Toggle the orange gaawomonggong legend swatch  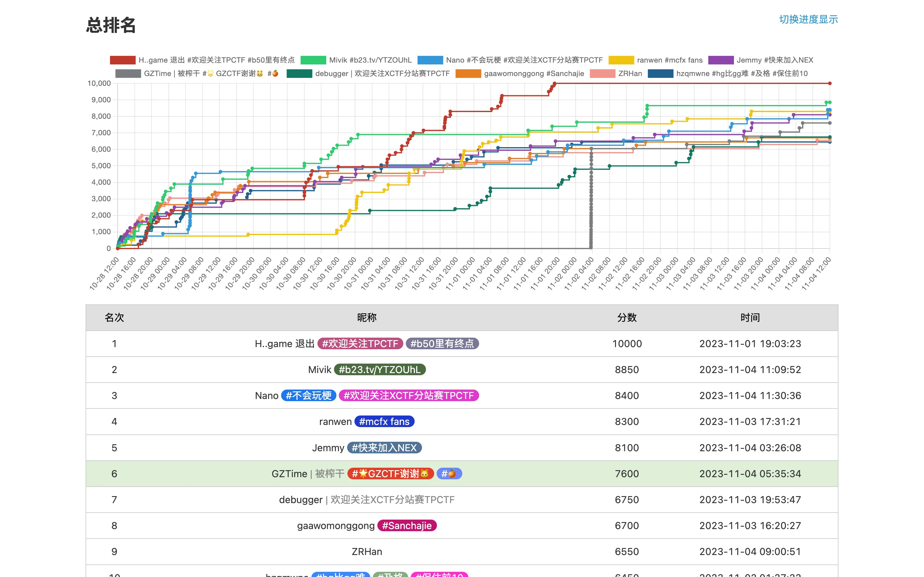pos(468,73)
